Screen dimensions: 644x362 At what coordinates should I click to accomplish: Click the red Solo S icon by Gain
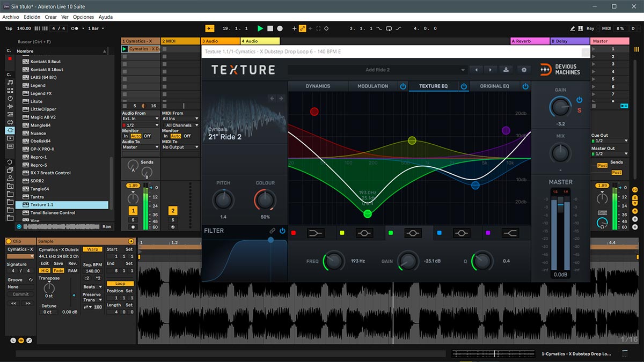tap(579, 110)
